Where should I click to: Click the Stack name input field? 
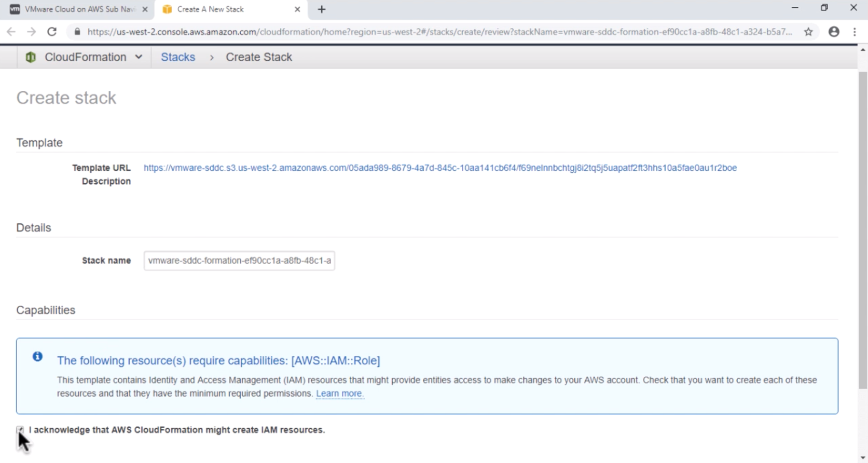239,261
